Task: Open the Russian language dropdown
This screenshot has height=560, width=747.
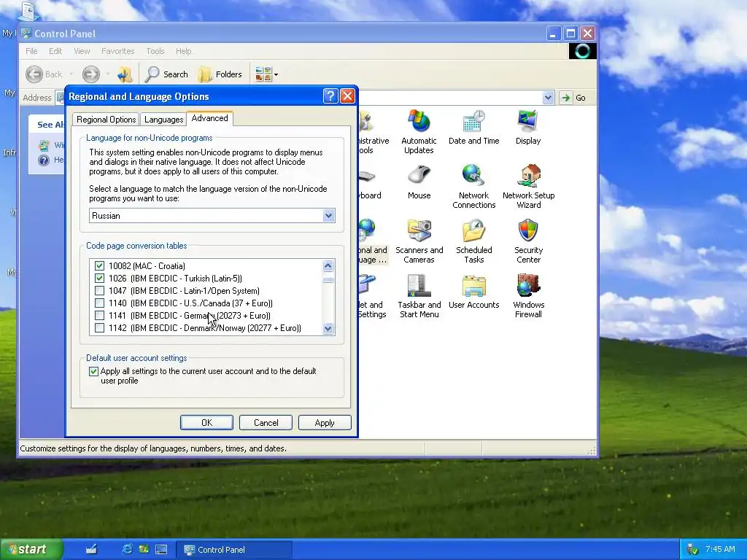Action: (x=328, y=216)
